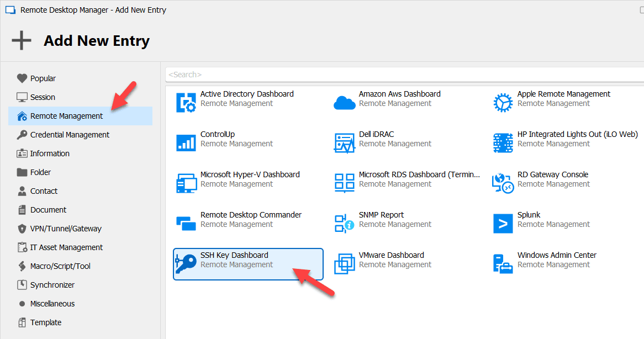This screenshot has width=644, height=339.
Task: Click the HP Integrated Lights Out icon
Action: coord(503,143)
